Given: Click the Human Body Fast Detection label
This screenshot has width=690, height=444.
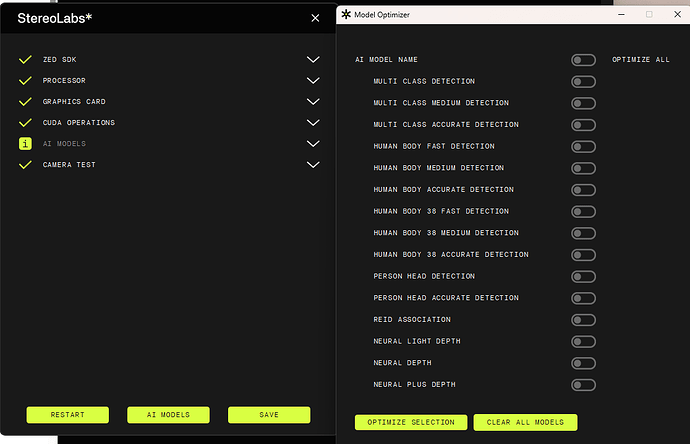Looking at the screenshot, I should pos(434,146).
